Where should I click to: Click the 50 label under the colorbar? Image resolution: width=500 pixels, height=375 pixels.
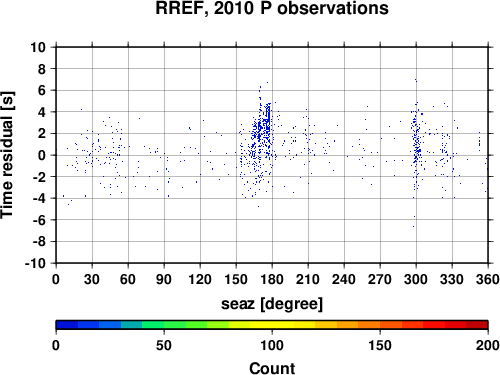(164, 345)
